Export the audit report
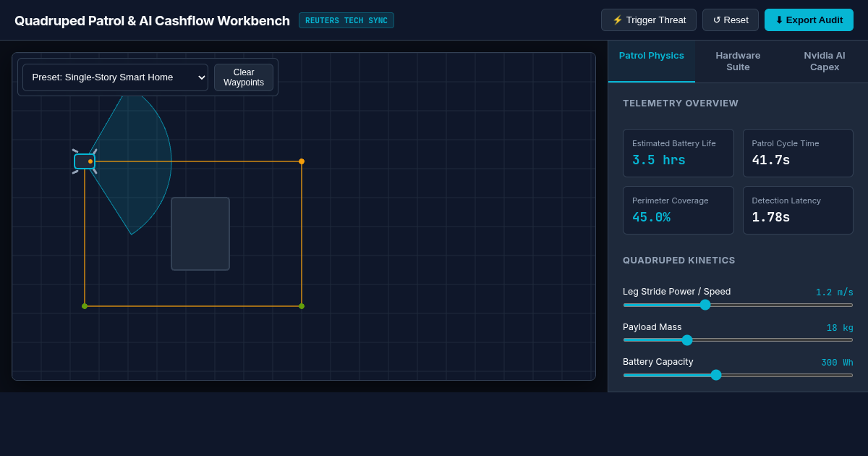 click(809, 20)
